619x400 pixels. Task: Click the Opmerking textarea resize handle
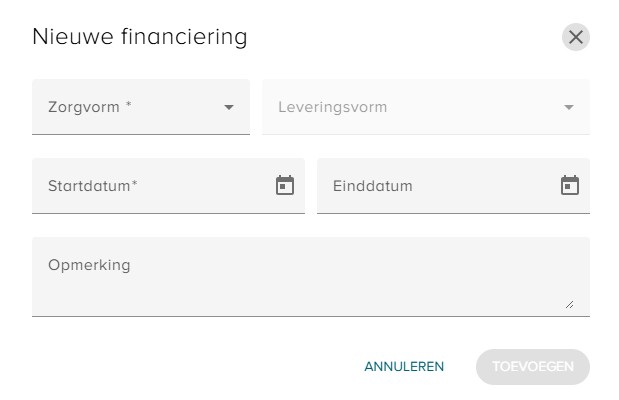[569, 304]
